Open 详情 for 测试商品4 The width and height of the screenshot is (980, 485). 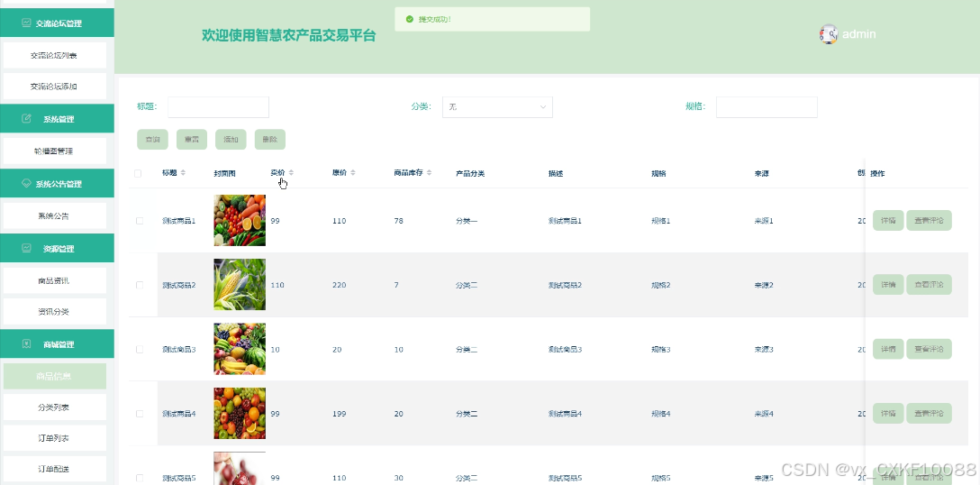pos(888,414)
